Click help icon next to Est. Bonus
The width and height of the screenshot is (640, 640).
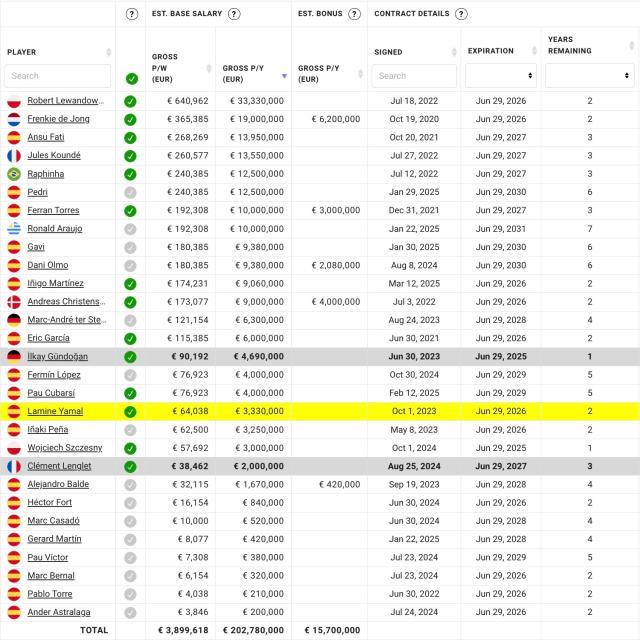tap(352, 14)
